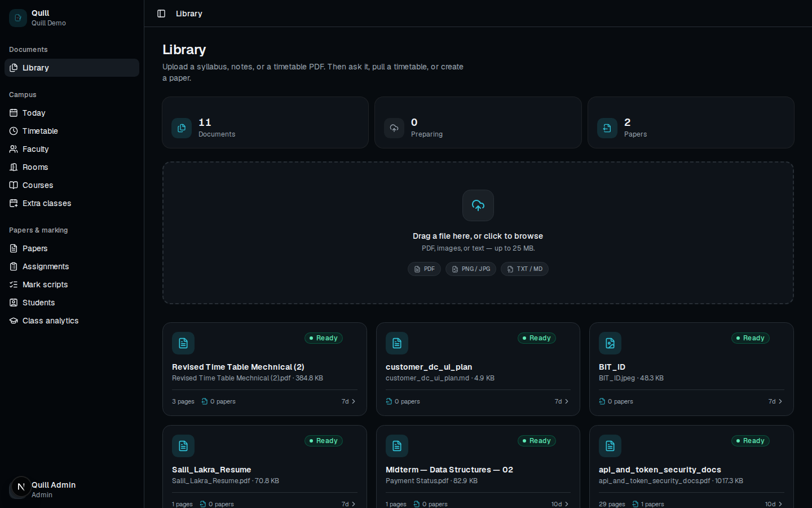Click the document icon on the Salil_Lakra_Resume card
The height and width of the screenshot is (508, 812).
point(183,446)
